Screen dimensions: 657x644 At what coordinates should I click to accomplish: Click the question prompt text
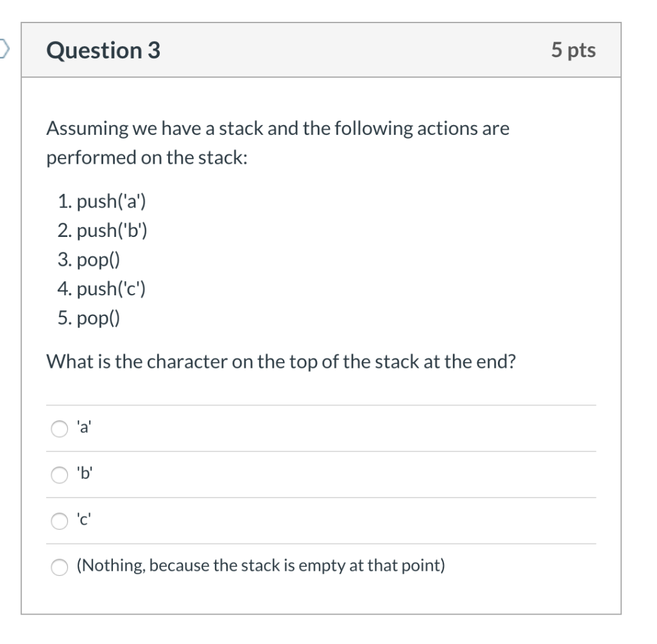(276, 143)
